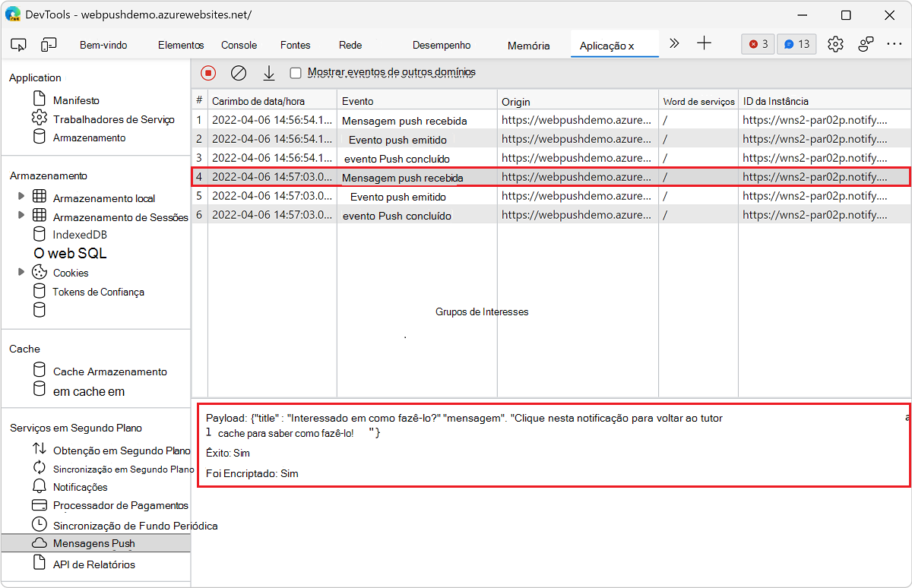Switch to the Rede tab
The height and width of the screenshot is (588, 912).
(350, 45)
